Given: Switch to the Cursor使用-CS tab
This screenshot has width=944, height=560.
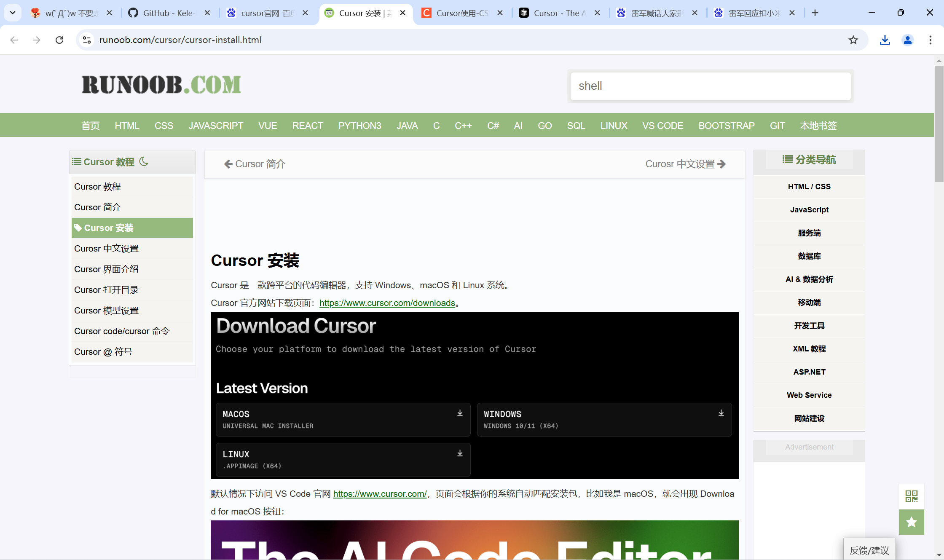Looking at the screenshot, I should tap(462, 13).
